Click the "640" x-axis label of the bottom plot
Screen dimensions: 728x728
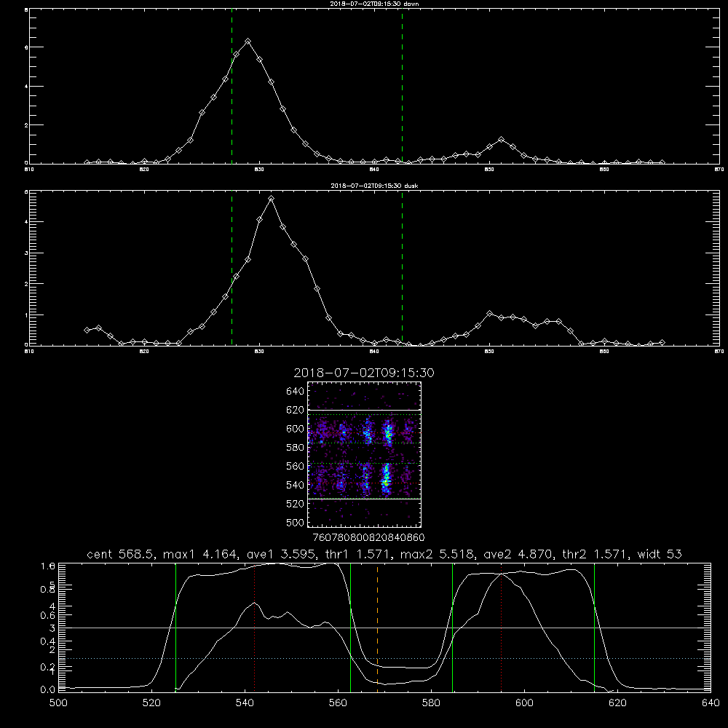711,703
